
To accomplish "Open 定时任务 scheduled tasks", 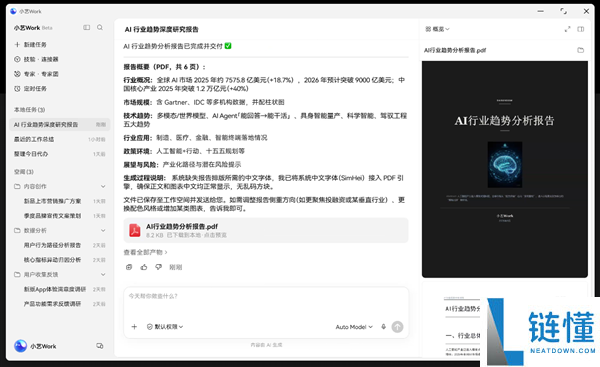I will [x=31, y=89].
